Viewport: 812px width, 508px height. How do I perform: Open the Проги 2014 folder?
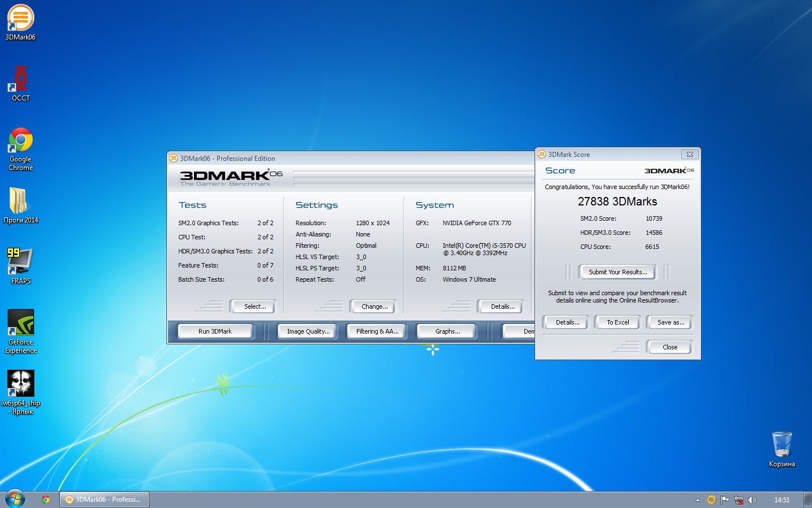pos(19,202)
